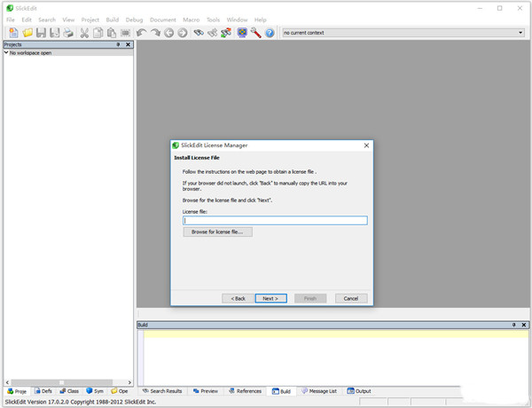
Task: Switch to the References tab
Action: click(x=245, y=391)
